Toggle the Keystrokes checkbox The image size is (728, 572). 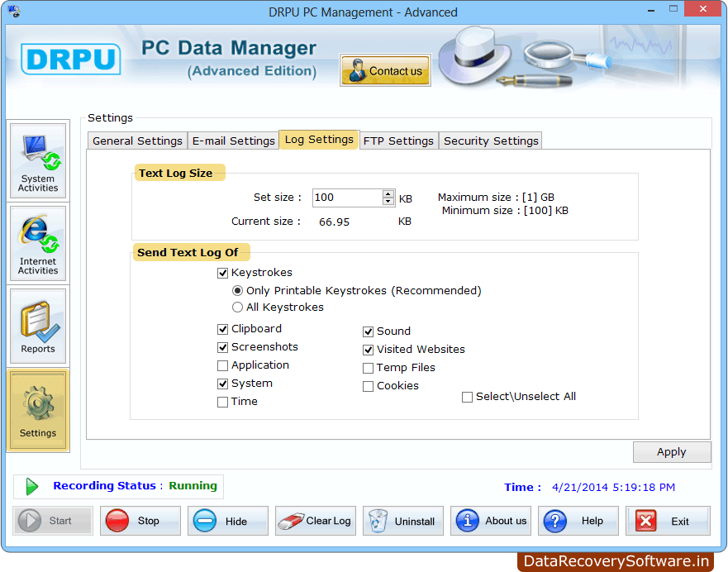[x=223, y=273]
